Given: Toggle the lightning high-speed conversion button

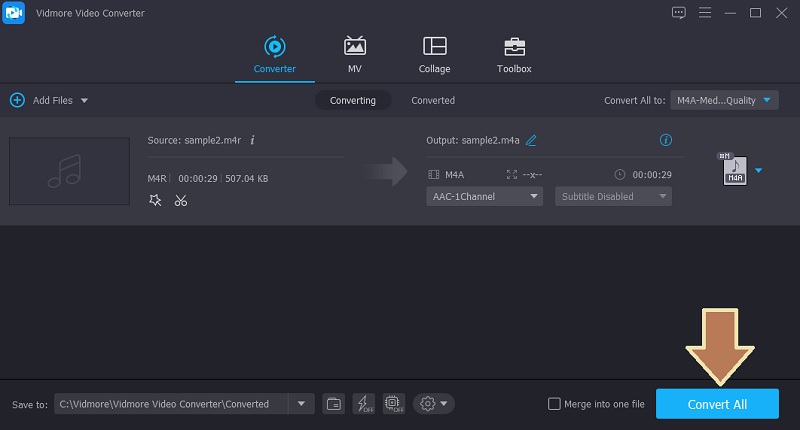Looking at the screenshot, I should (x=363, y=404).
